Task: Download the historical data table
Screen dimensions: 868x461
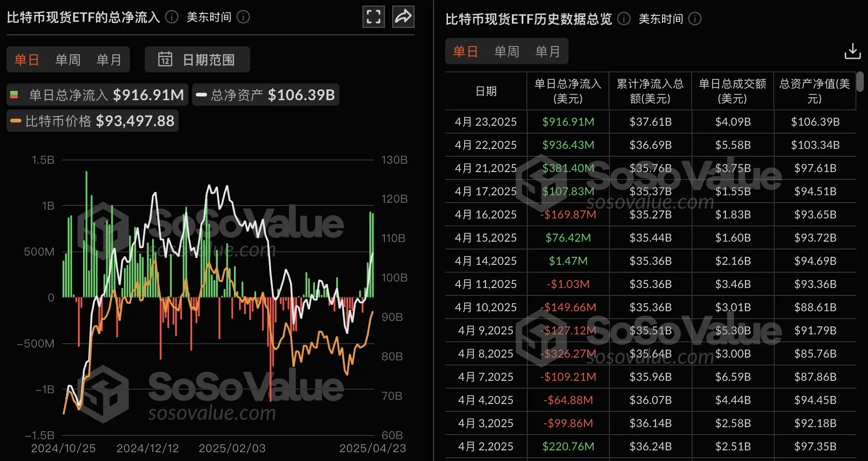Action: coord(852,51)
